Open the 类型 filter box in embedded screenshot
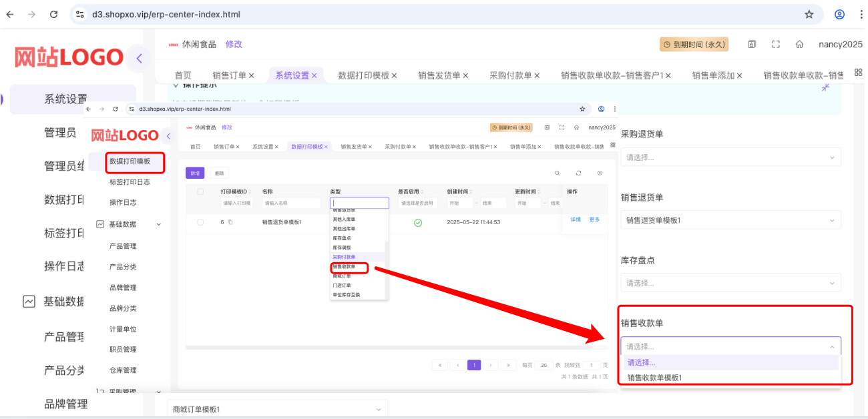Image resolution: width=868 pixels, height=419 pixels. tap(359, 203)
